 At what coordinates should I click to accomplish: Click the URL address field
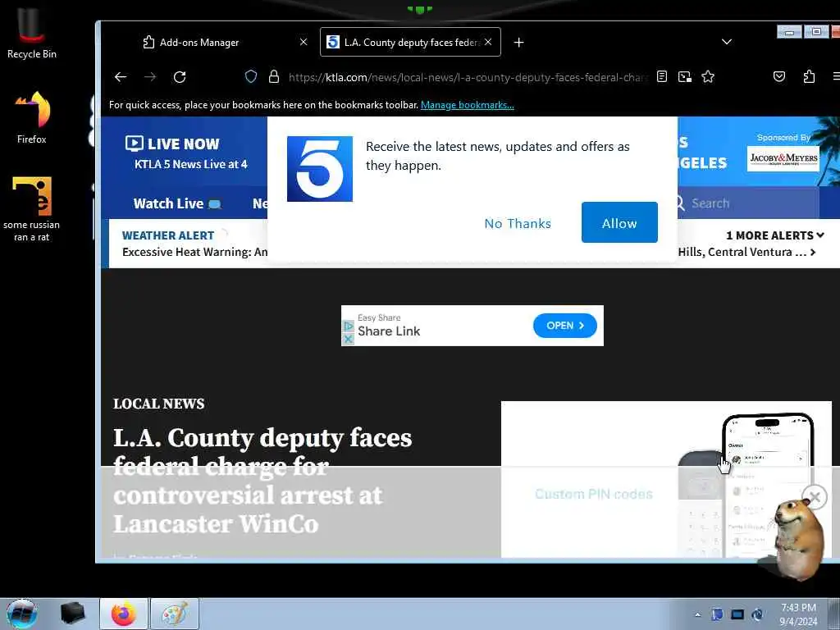[x=468, y=77]
